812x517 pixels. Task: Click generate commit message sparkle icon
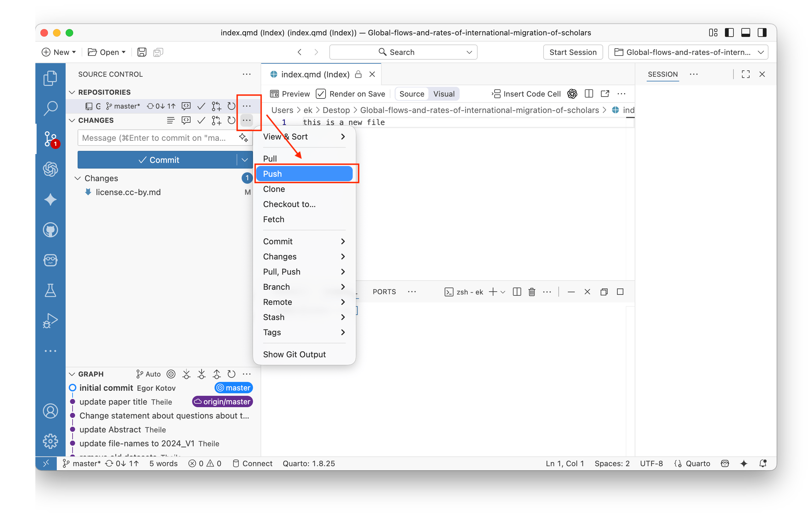pyautogui.click(x=244, y=138)
